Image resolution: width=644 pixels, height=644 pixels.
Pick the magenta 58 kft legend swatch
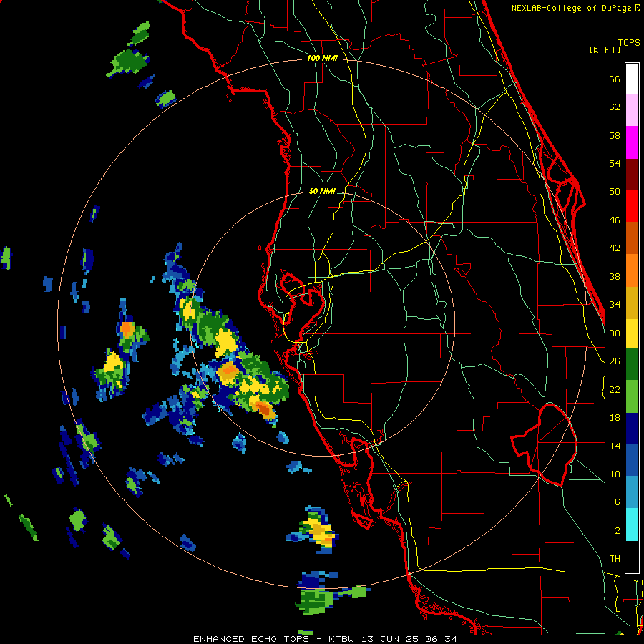tap(632, 142)
